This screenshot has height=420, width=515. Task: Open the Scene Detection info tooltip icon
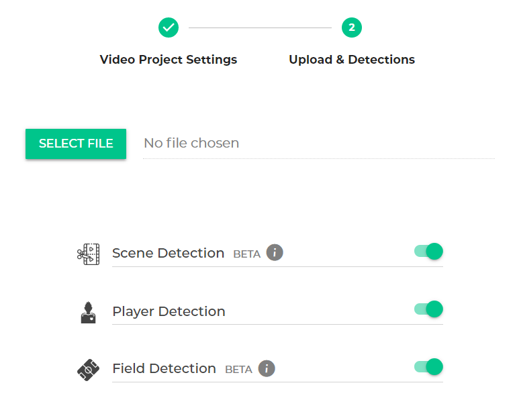coord(275,253)
